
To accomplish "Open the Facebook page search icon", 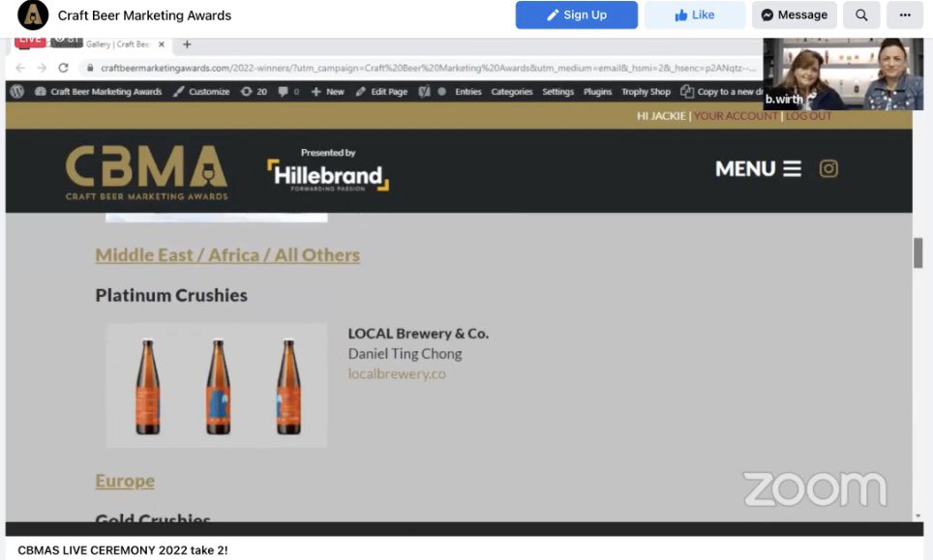I will pos(861,15).
